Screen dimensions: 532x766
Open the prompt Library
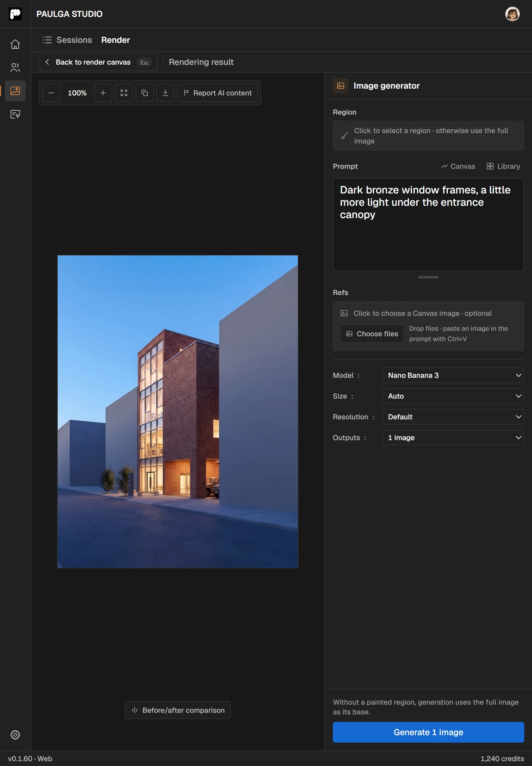pos(503,167)
